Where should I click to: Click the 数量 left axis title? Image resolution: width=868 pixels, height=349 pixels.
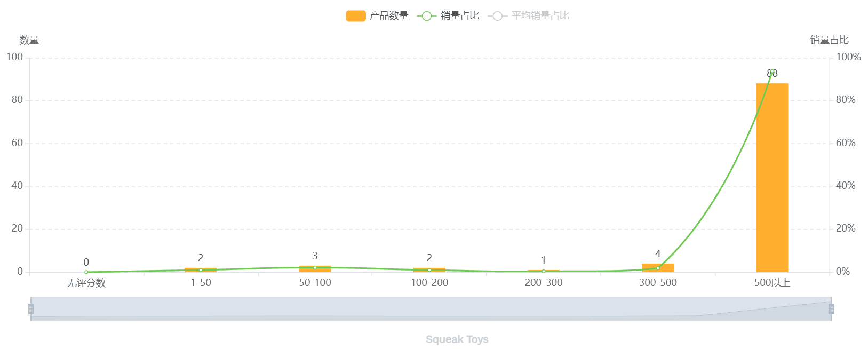(x=29, y=40)
